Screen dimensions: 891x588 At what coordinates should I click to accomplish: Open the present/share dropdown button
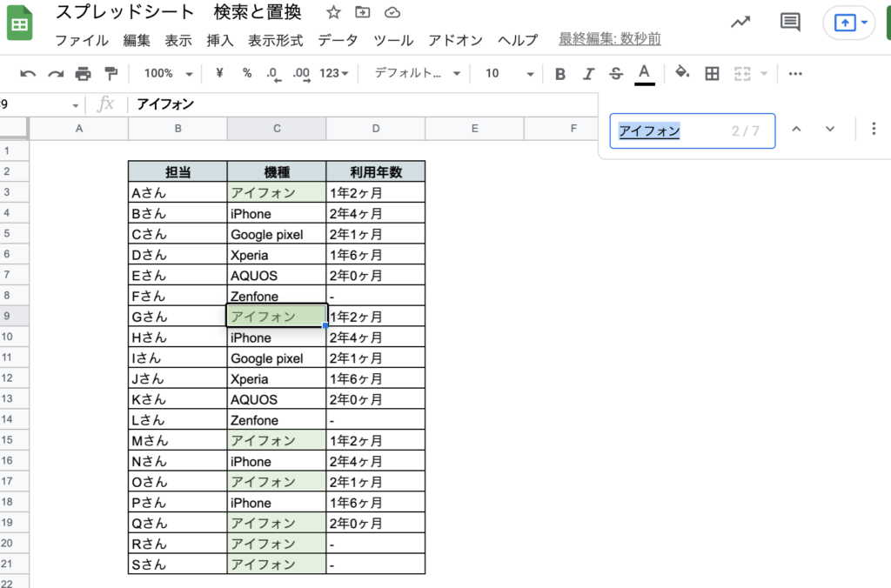[x=849, y=23]
